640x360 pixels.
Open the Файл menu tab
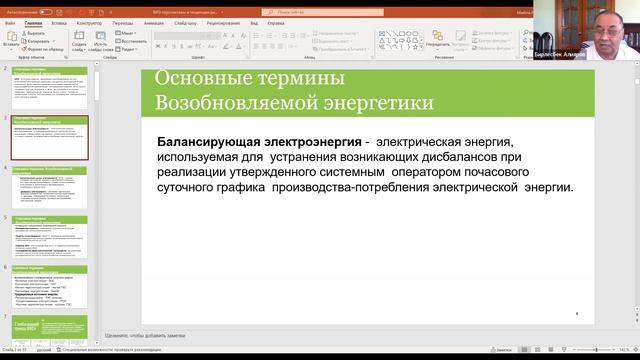click(x=10, y=23)
